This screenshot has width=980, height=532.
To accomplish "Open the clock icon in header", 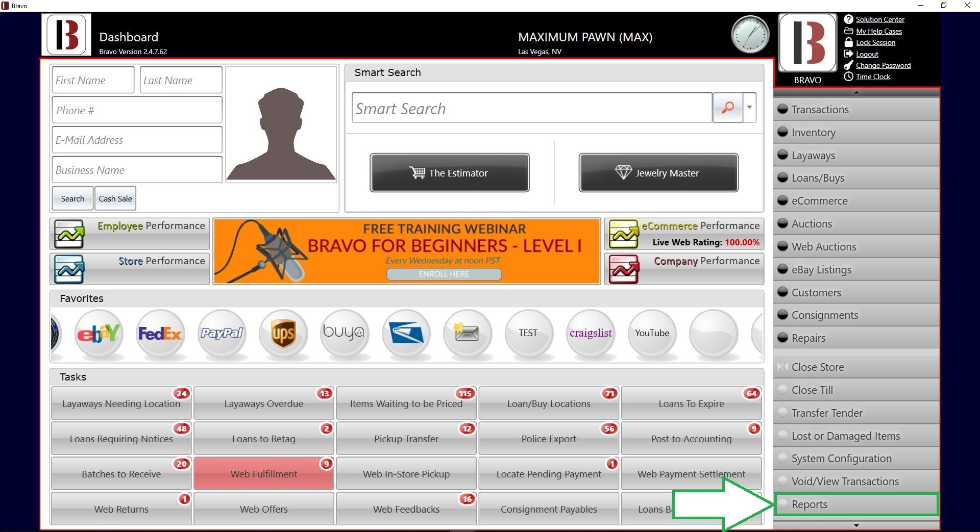I will point(750,35).
